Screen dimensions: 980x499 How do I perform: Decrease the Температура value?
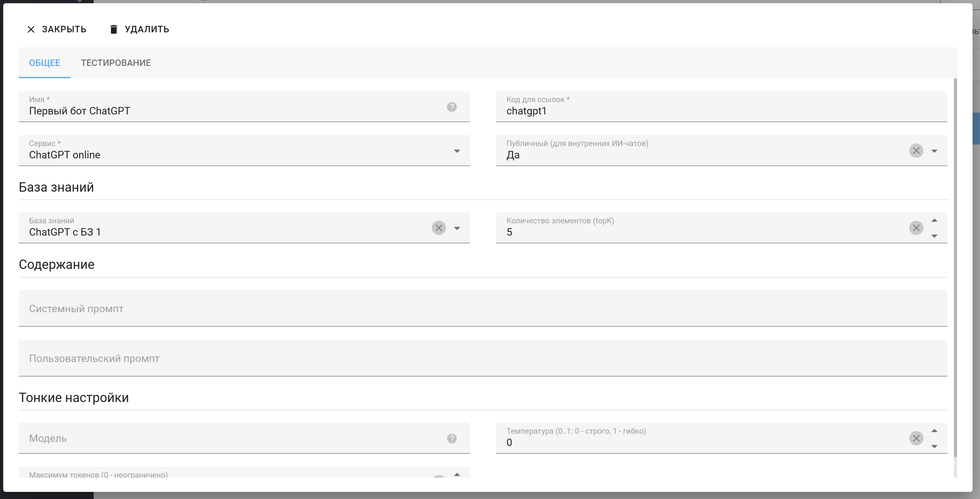coord(934,446)
